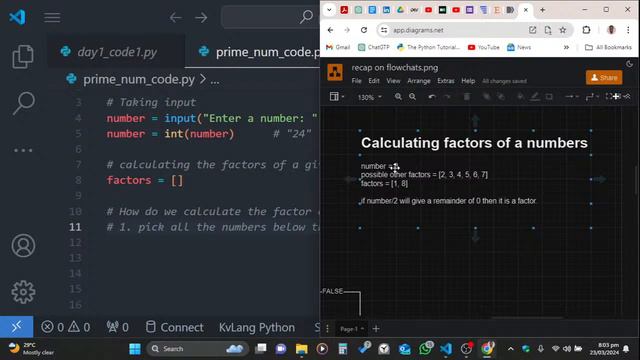This screenshot has height=360, width=640.
Task: Open Chrome extensions puzzle icon
Action: click(587, 30)
